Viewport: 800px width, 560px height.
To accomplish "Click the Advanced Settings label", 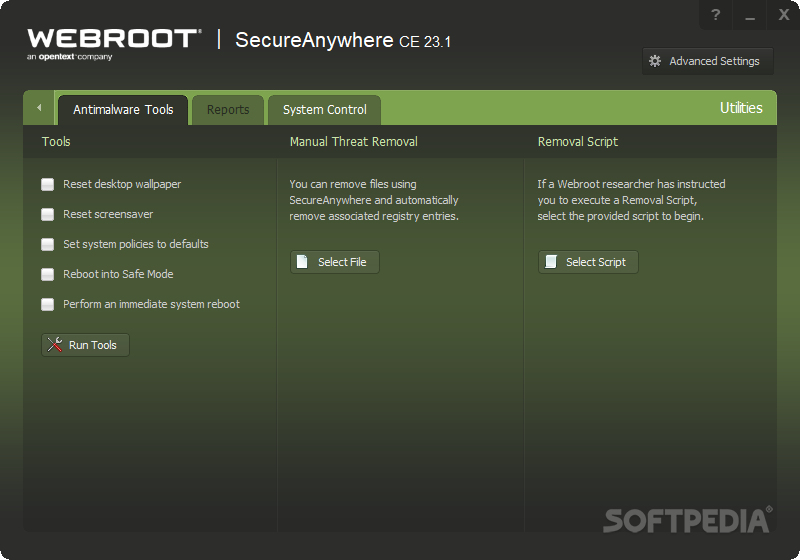I will [x=714, y=61].
